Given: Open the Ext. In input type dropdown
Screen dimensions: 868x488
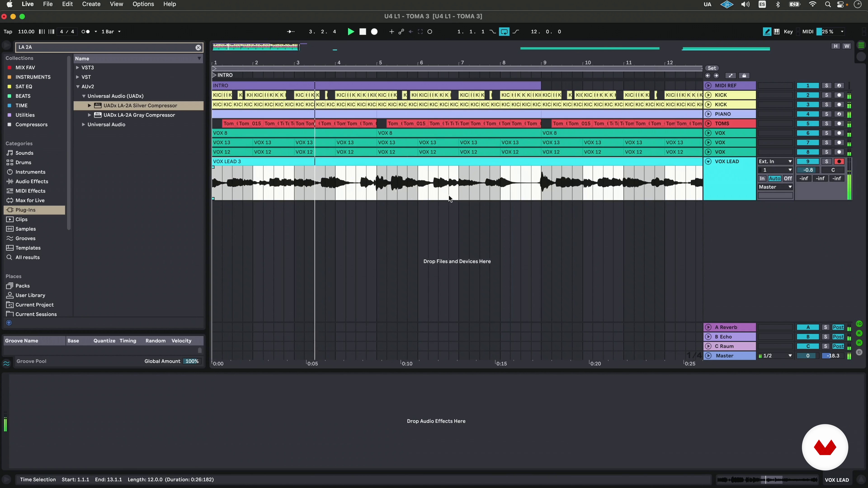Looking at the screenshot, I should 775,162.
